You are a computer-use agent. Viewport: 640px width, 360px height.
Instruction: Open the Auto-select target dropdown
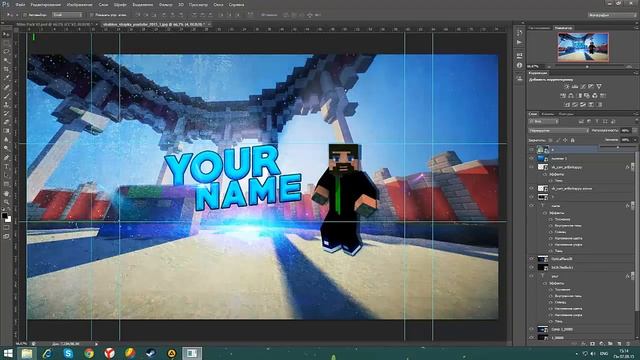click(x=67, y=15)
